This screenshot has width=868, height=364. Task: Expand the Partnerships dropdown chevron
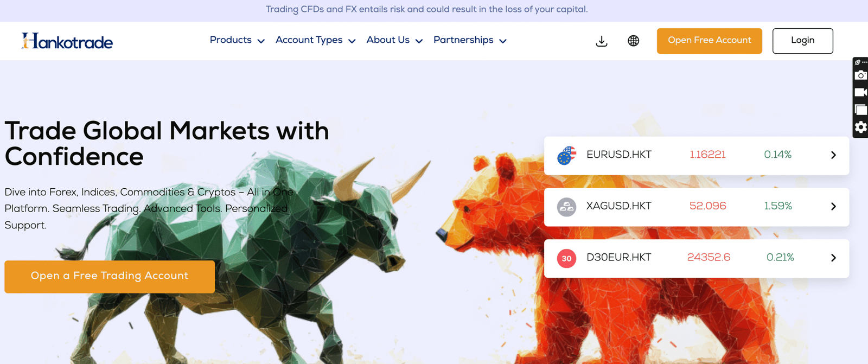coord(503,41)
